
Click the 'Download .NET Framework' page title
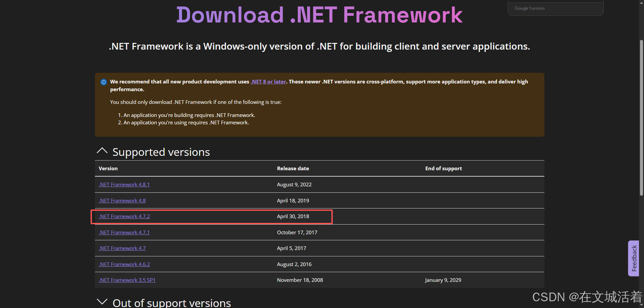[319, 15]
